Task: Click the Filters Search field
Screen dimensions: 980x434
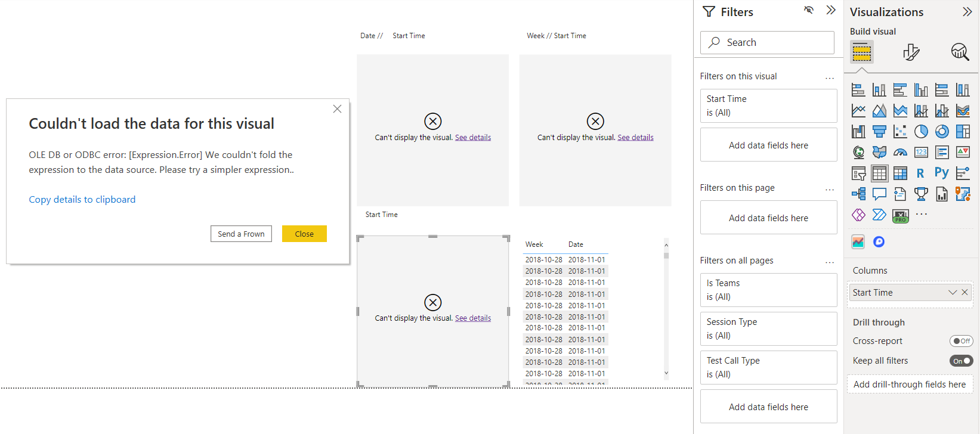Action: point(767,42)
